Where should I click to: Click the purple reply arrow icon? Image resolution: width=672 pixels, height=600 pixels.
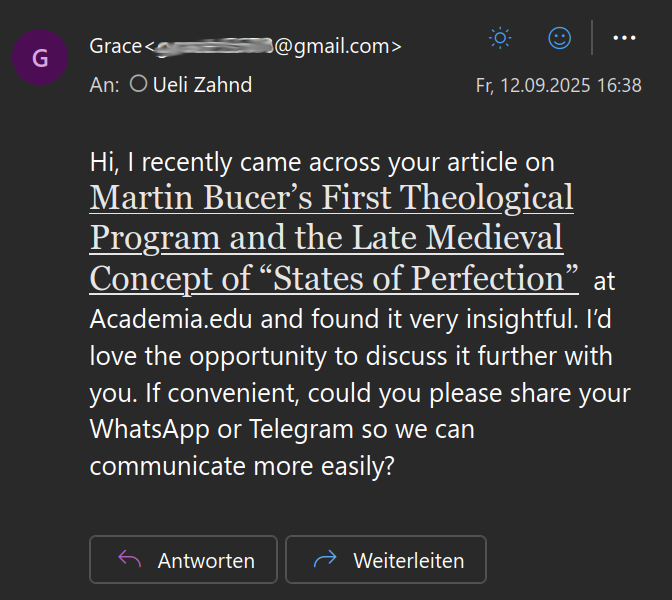(x=130, y=560)
